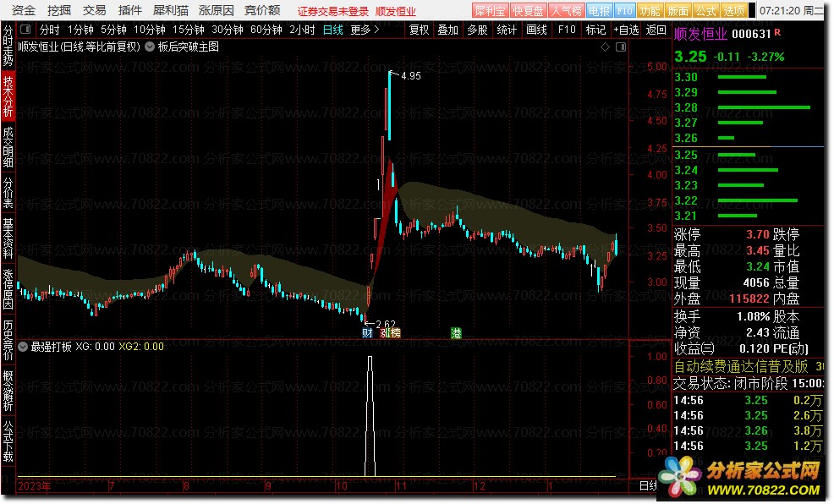Click the panel layout icon left of 分时
The height and width of the screenshot is (504, 834).
(25, 30)
